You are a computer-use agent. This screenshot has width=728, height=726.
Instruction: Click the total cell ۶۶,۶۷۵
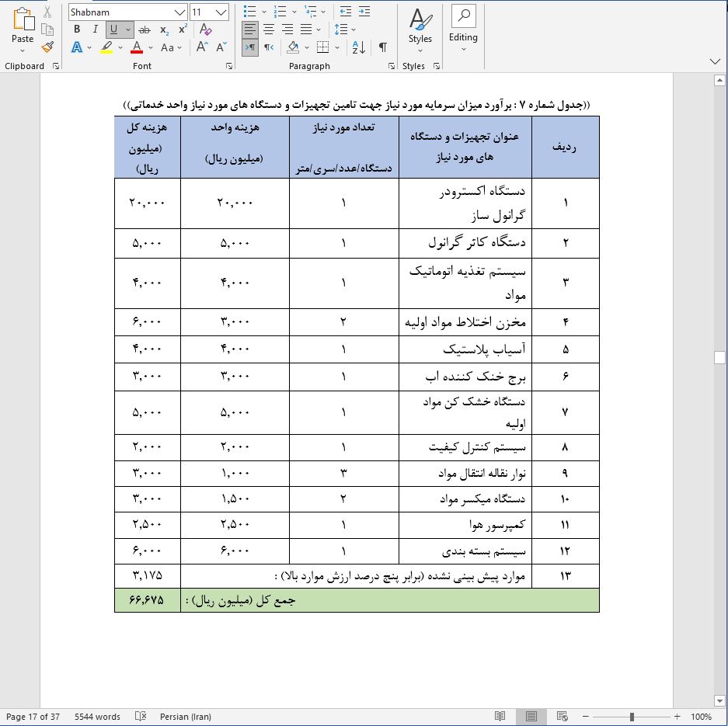tap(147, 599)
